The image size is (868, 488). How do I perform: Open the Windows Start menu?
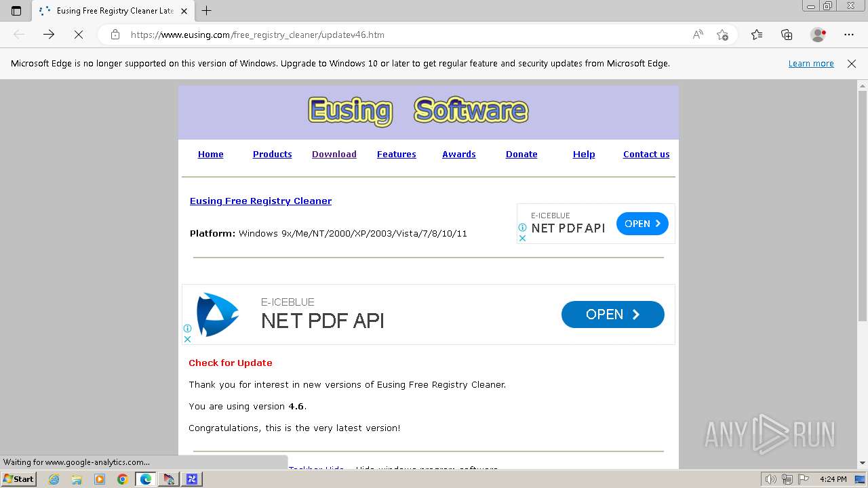point(18,479)
